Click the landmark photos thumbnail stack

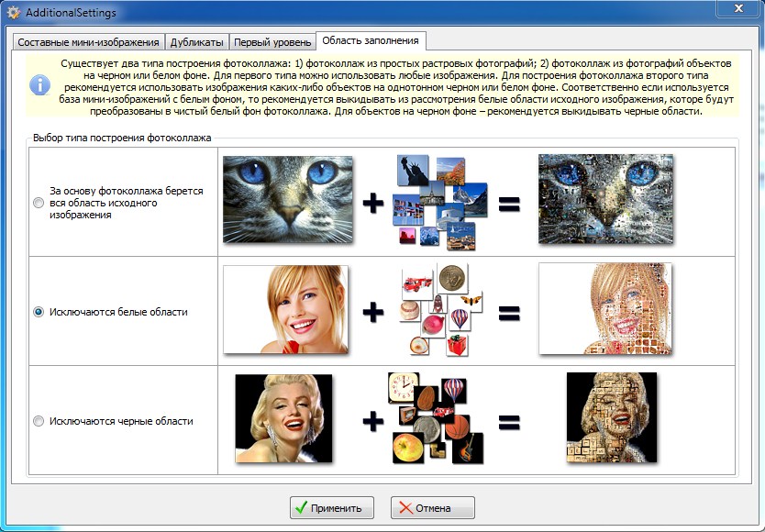tap(439, 202)
